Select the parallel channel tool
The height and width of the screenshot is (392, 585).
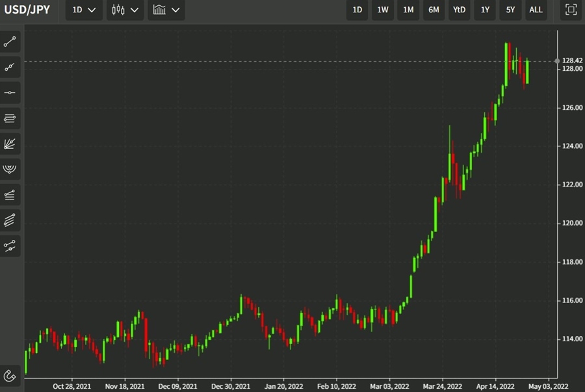(x=10, y=220)
